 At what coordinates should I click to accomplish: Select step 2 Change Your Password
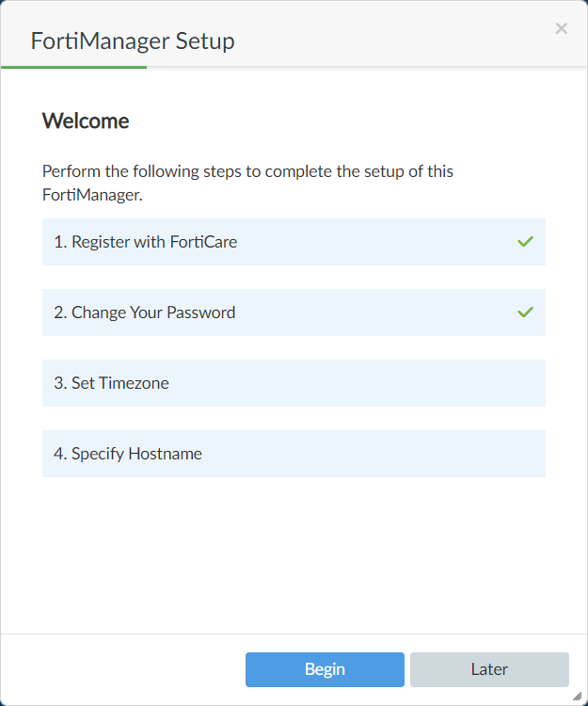pyautogui.click(x=145, y=313)
